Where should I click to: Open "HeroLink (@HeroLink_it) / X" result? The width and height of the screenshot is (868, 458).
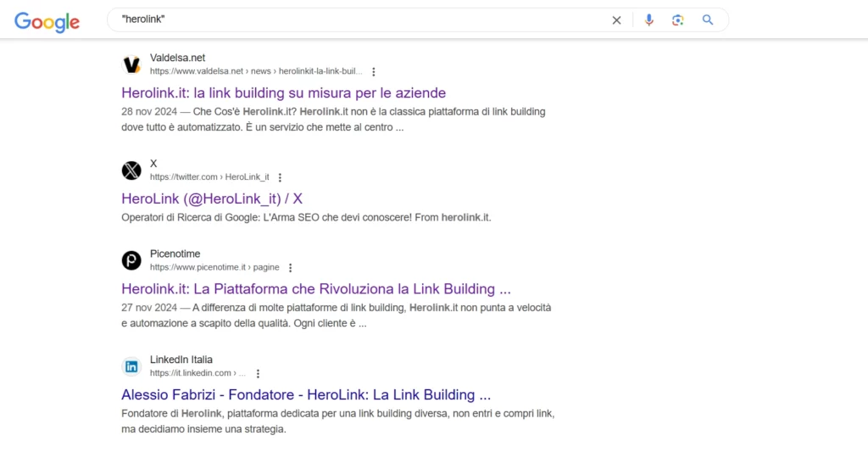point(212,198)
